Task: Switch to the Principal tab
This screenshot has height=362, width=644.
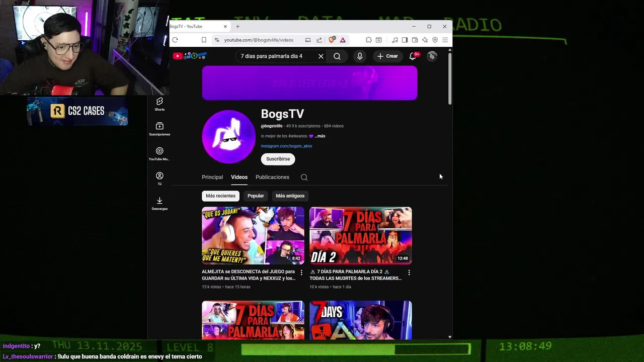Action: (212, 177)
